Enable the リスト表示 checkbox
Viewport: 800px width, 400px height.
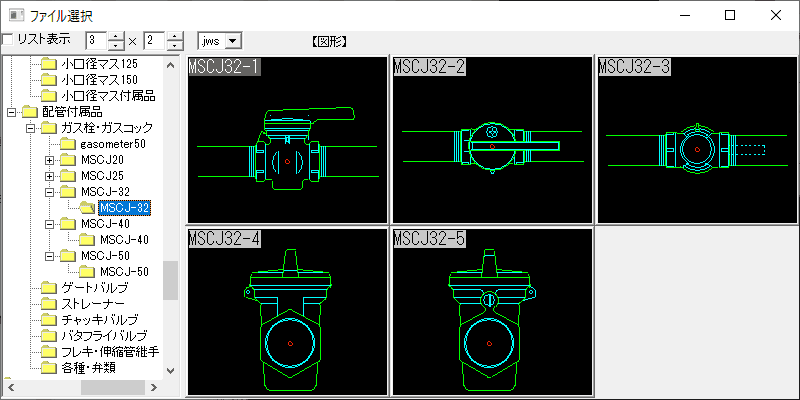click(8, 40)
